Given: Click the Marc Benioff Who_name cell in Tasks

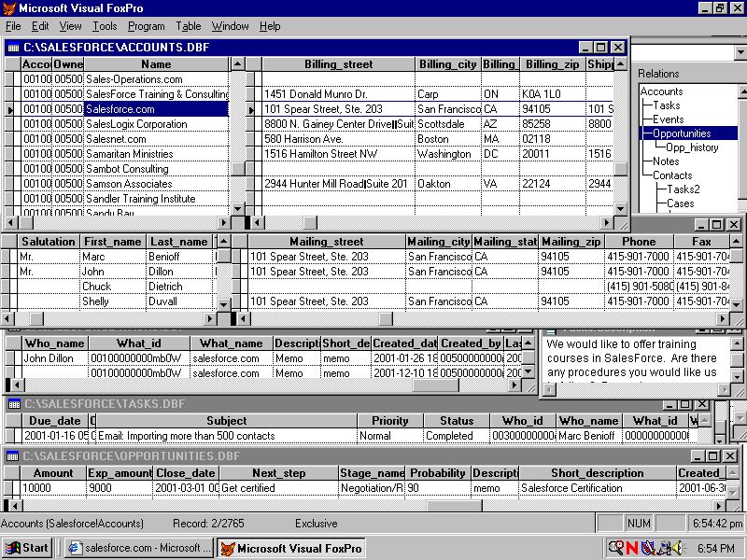Looking at the screenshot, I should (x=588, y=436).
